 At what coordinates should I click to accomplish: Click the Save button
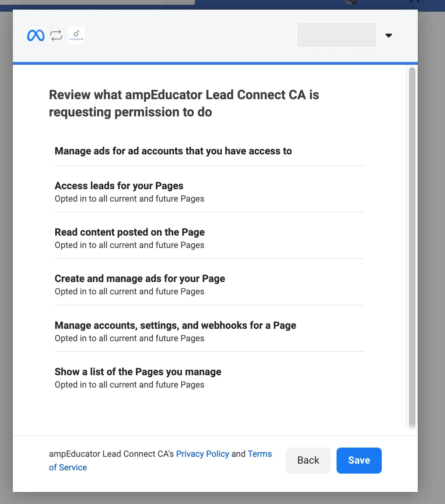pyautogui.click(x=359, y=460)
